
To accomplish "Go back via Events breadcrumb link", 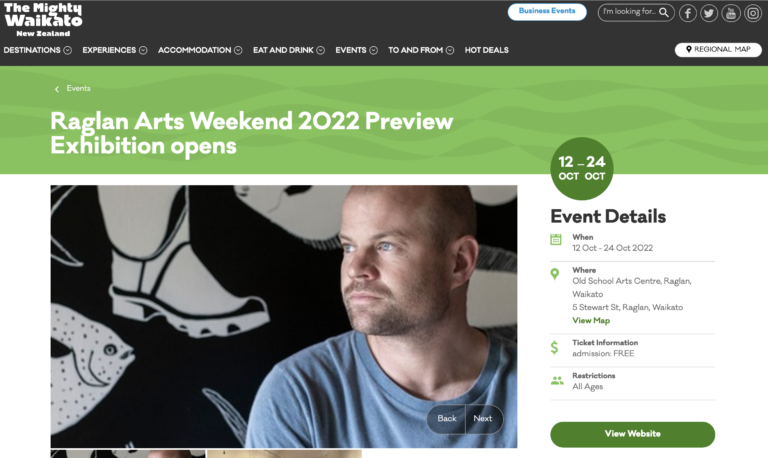I will [x=78, y=89].
